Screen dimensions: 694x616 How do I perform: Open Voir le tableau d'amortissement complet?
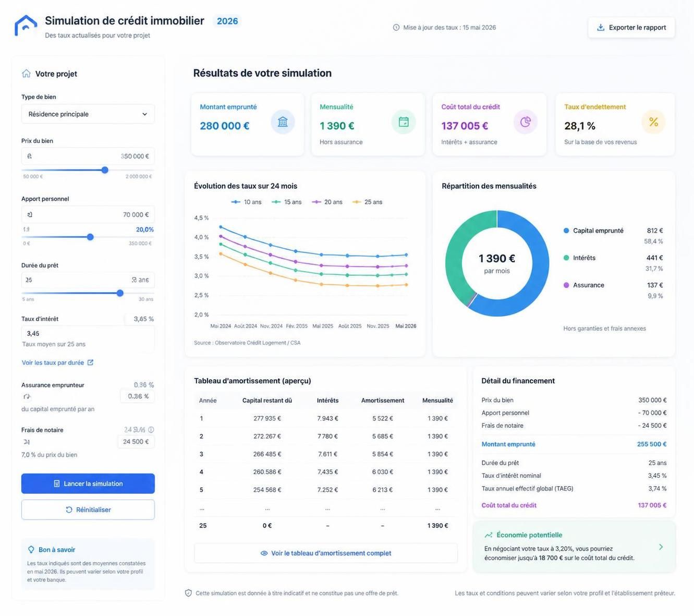[x=326, y=553]
